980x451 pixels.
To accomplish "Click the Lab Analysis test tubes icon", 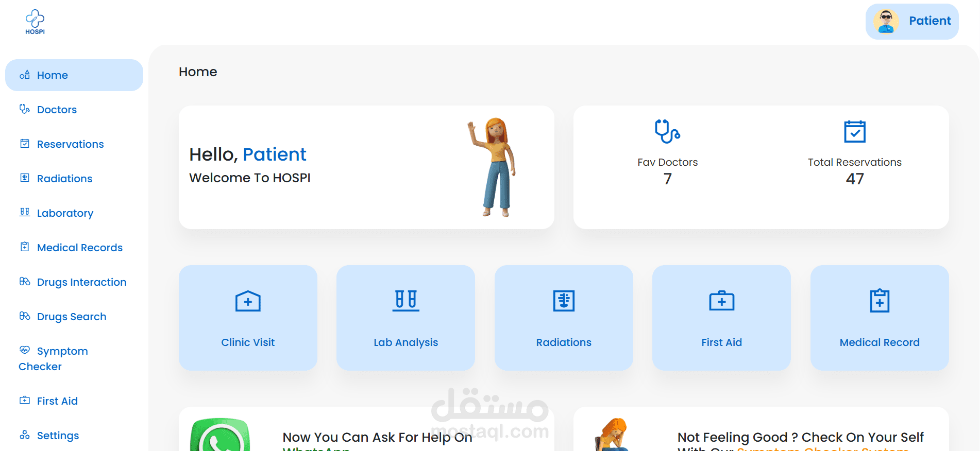I will pyautogui.click(x=406, y=301).
